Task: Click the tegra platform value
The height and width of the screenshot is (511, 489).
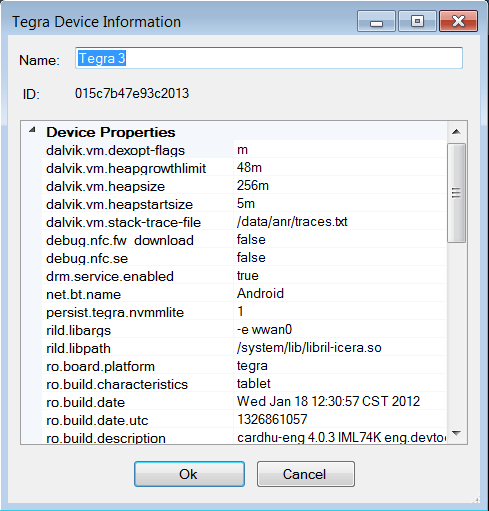Action: tap(252, 365)
